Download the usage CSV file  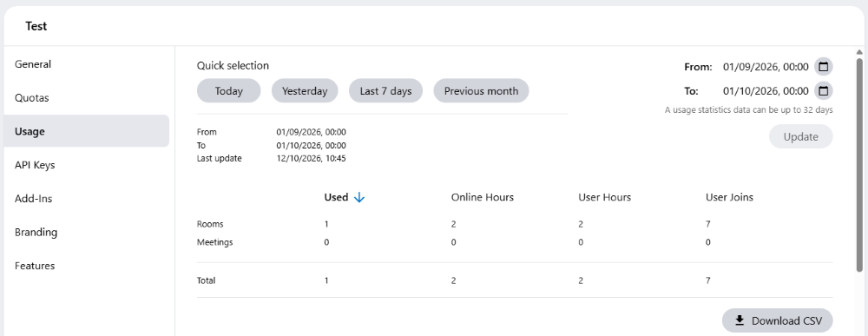click(x=777, y=320)
